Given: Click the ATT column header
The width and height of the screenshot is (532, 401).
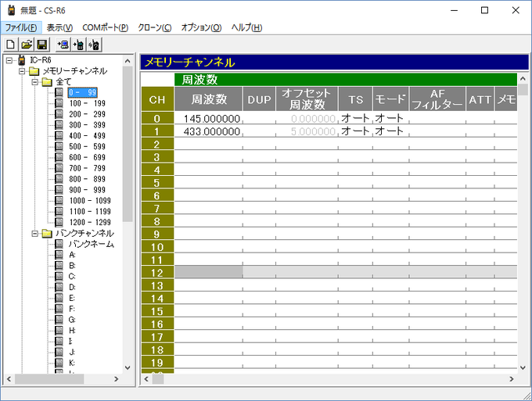Looking at the screenshot, I should pos(480,99).
